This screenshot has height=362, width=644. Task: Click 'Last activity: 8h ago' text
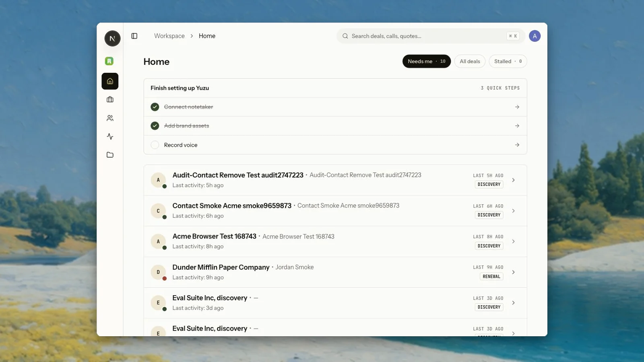click(198, 247)
